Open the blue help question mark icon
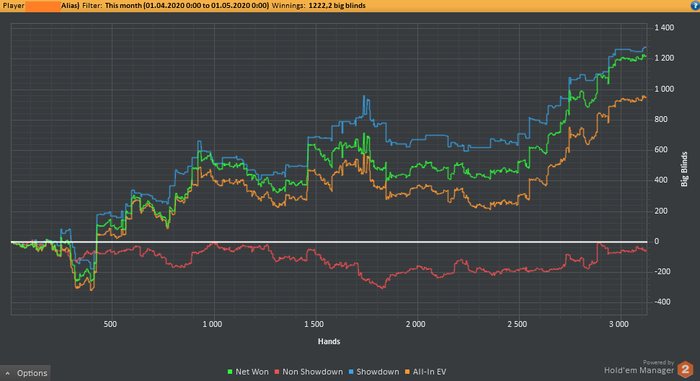The width and height of the screenshot is (700, 381). pyautogui.click(x=695, y=5)
